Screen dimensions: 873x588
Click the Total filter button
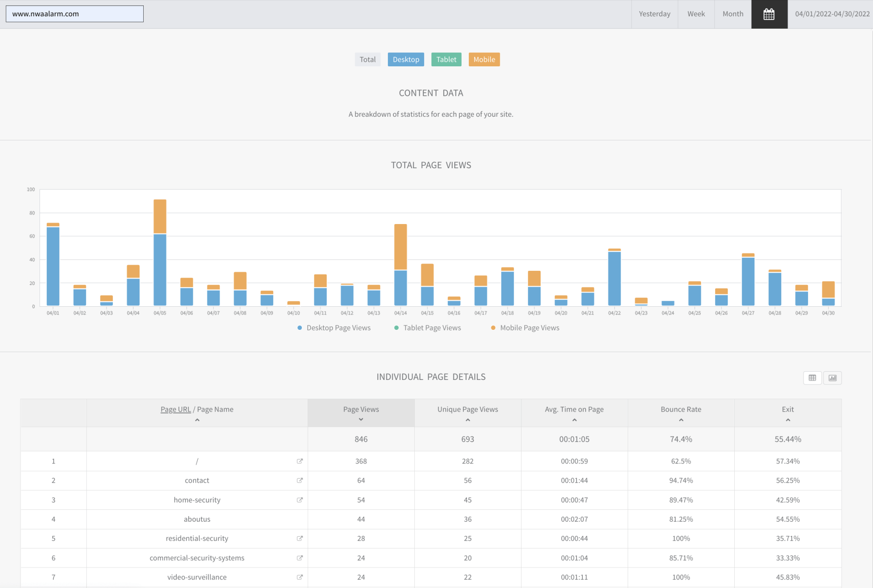367,60
